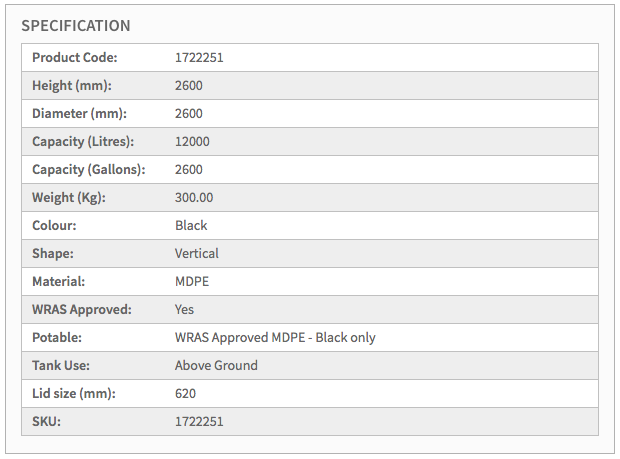Viewport: 620px width, 459px height.
Task: Click the Capacity (Litres) label
Action: coord(83,142)
